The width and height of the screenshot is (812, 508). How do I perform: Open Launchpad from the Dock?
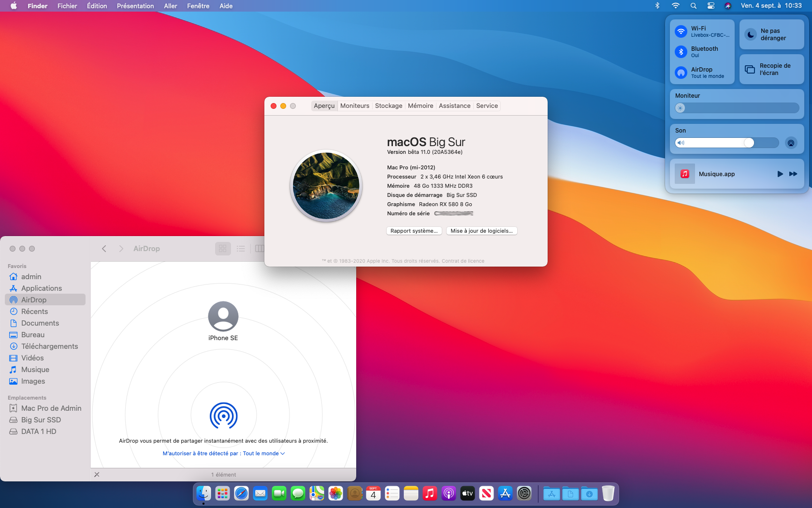[222, 493]
